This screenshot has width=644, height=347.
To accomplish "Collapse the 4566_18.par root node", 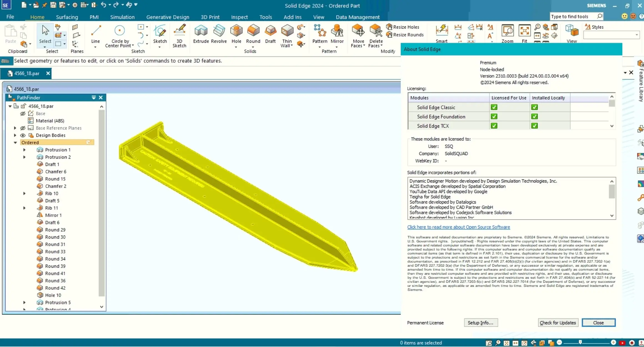I will pos(10,106).
